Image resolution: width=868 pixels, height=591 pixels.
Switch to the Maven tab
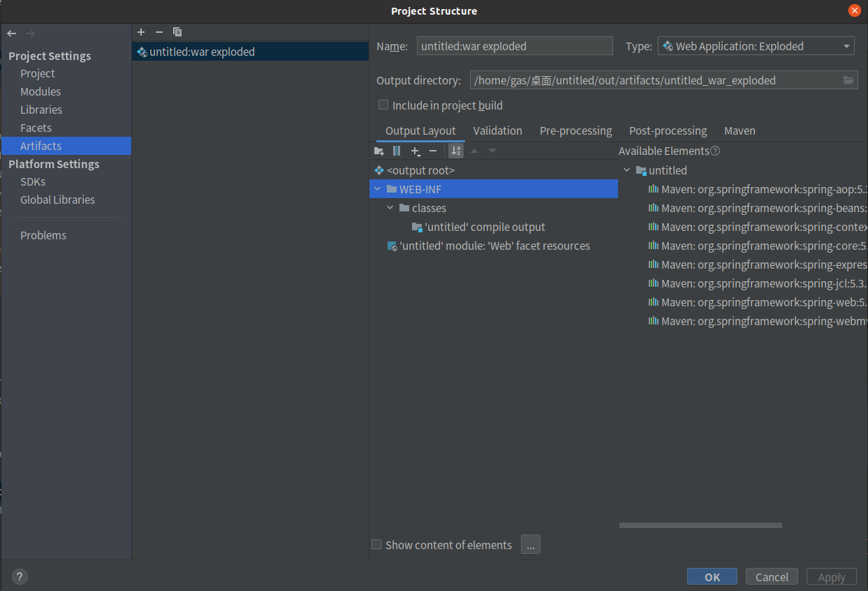coord(740,130)
